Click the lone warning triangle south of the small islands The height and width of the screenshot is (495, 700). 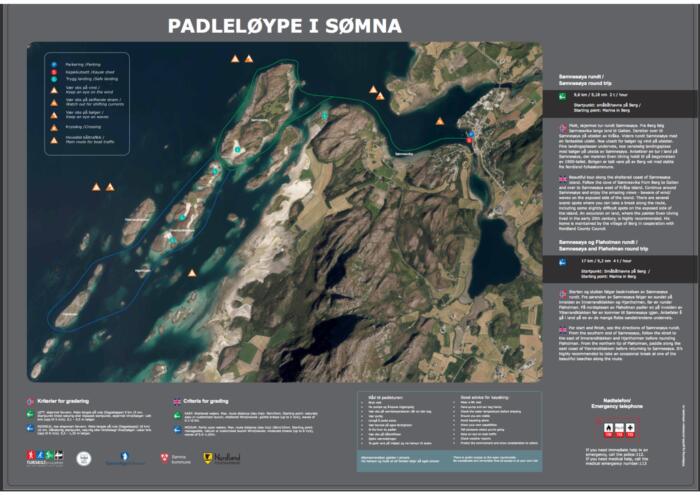tap(192, 273)
